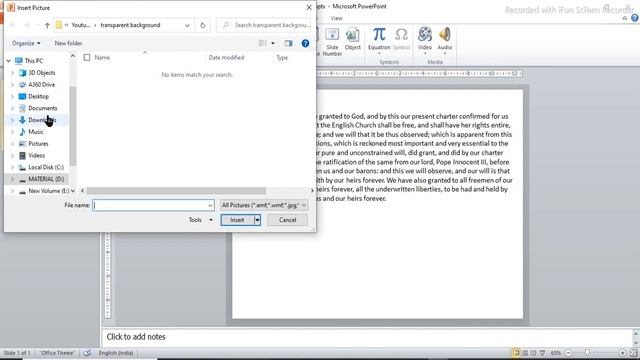Viewport: 640px width, 360px height.
Task: Expand the Local Disk (C:) node
Action: (12, 167)
